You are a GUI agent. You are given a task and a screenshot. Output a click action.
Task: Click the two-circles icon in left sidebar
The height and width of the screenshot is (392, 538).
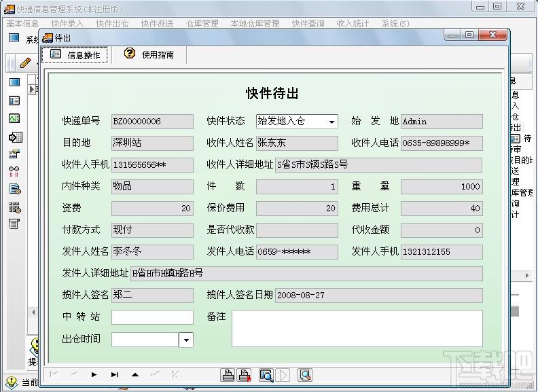[14, 171]
